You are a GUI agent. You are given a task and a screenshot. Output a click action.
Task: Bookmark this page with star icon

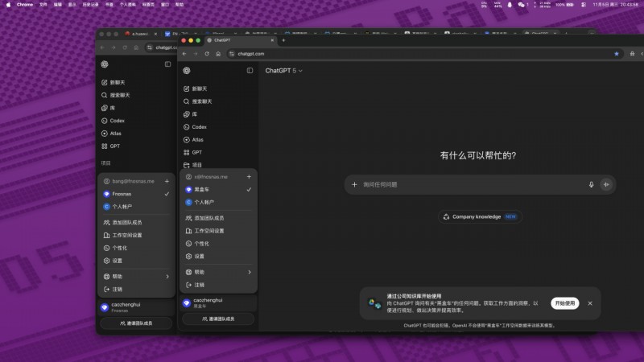(617, 54)
